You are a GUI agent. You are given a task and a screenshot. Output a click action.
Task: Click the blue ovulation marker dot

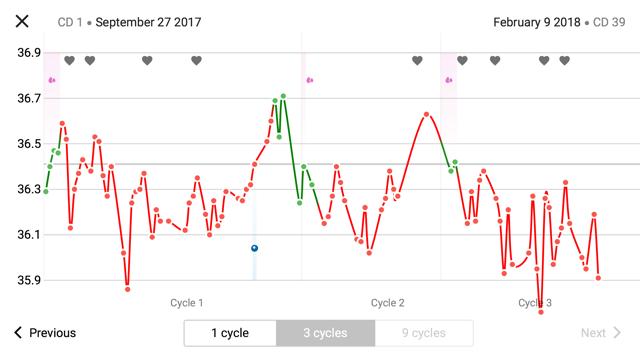[254, 248]
